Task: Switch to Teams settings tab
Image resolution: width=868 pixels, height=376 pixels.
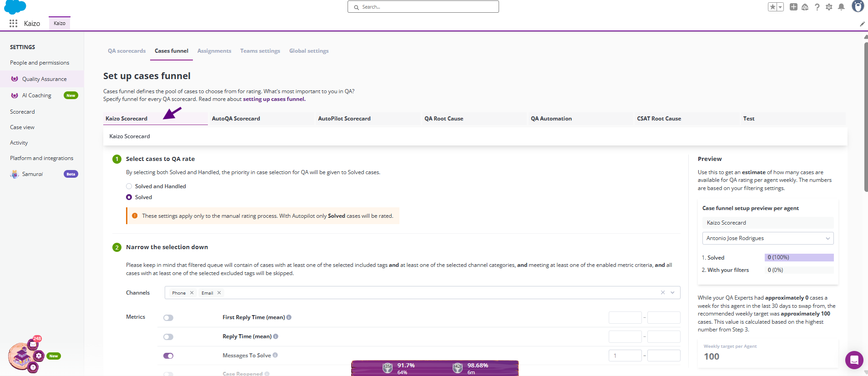Action: [x=260, y=51]
